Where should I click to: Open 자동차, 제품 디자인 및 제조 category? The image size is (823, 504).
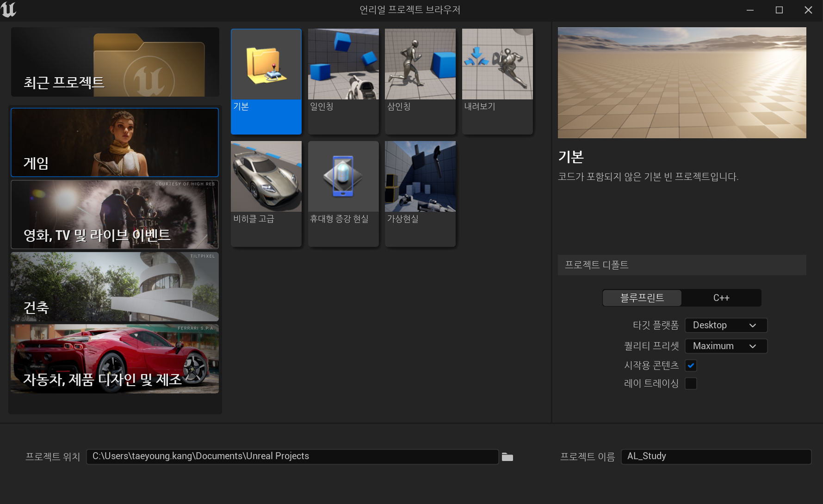115,359
